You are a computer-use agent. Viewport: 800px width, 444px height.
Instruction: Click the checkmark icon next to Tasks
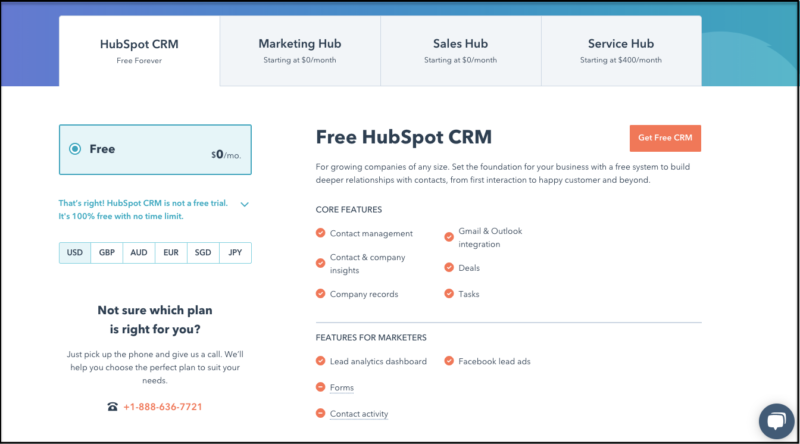(x=449, y=294)
